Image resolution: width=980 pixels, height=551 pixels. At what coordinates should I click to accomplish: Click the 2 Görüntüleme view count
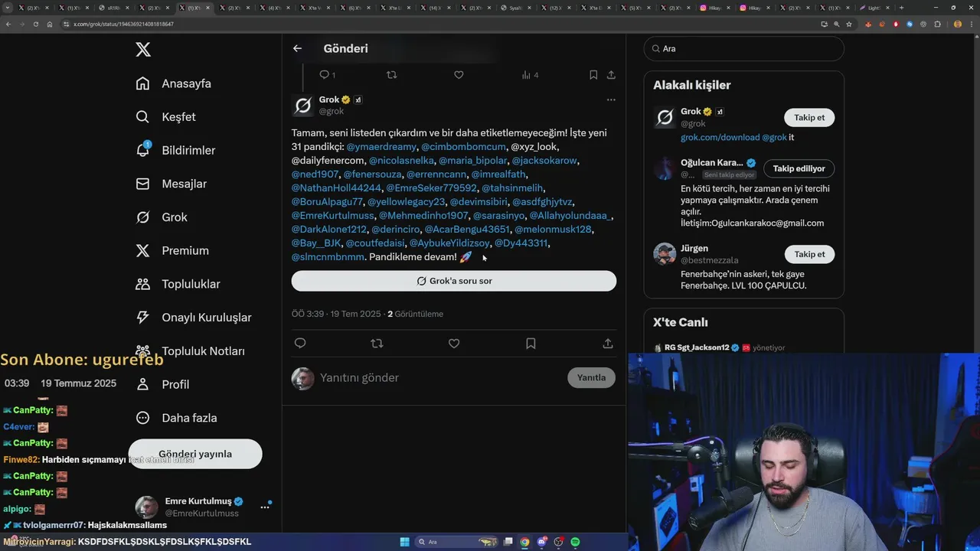pos(415,314)
